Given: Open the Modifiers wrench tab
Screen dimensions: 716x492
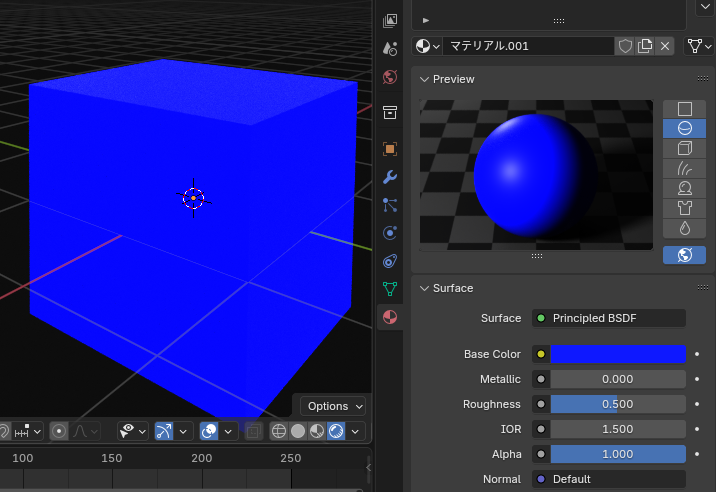Looking at the screenshot, I should (390, 177).
